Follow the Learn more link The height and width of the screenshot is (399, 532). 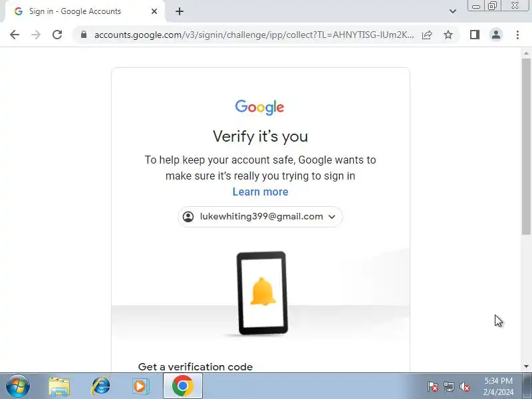click(x=260, y=192)
